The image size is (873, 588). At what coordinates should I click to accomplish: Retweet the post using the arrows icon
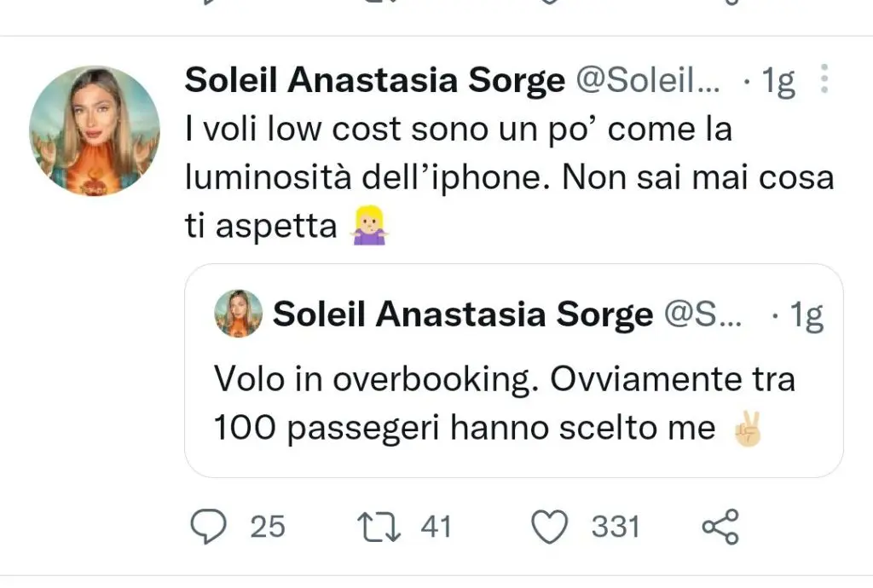pyautogui.click(x=379, y=527)
